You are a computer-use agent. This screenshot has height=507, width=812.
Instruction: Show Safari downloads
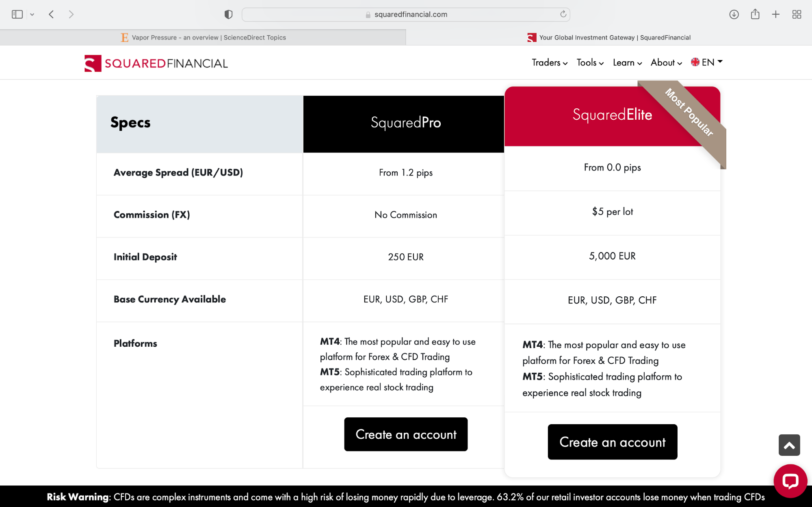[734, 14]
